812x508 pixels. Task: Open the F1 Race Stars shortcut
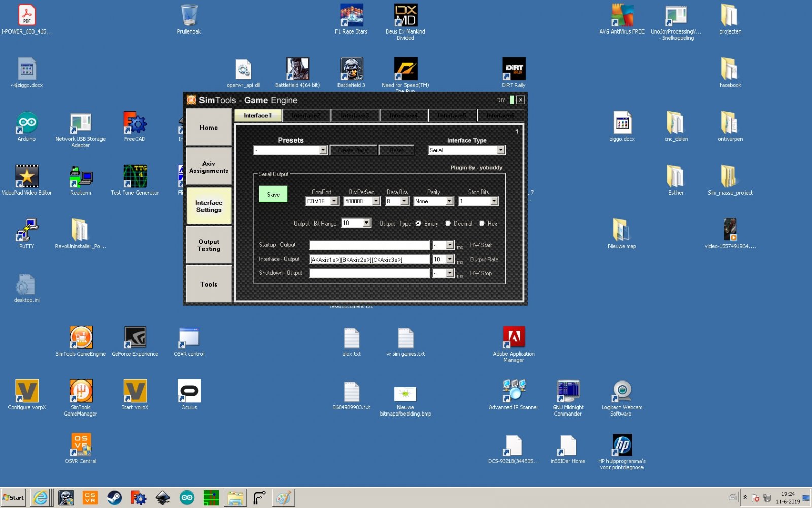click(351, 19)
